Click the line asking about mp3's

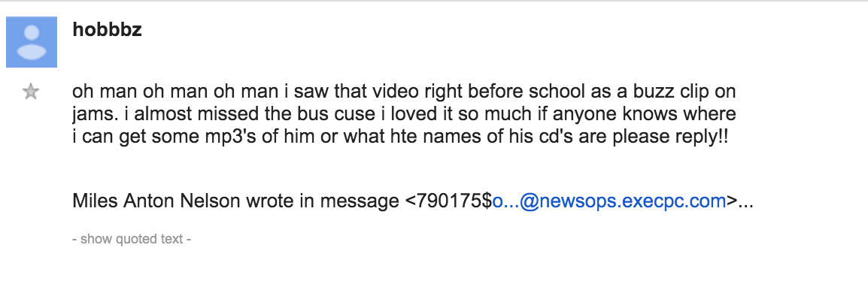(401, 137)
